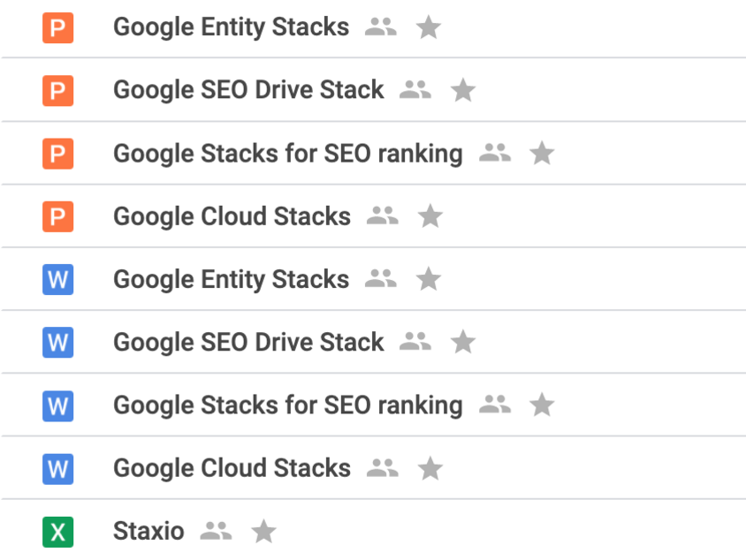Toggle the star on the Staxio spreadsheet

tap(263, 532)
